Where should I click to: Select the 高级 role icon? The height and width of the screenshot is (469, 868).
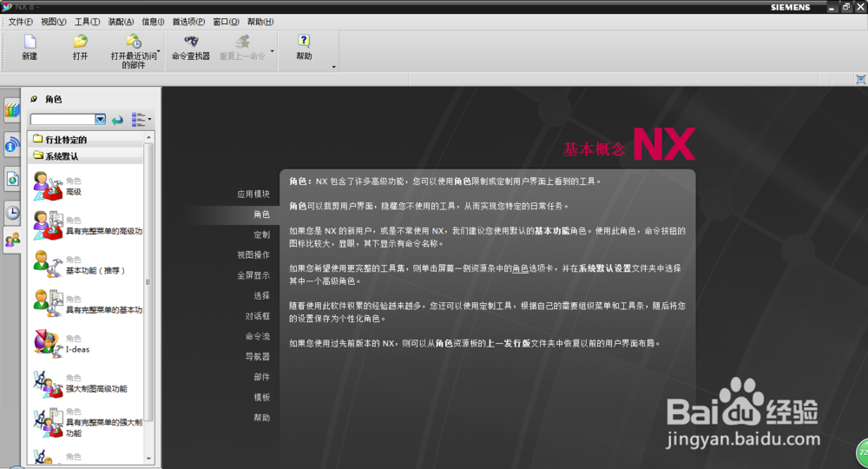48,186
